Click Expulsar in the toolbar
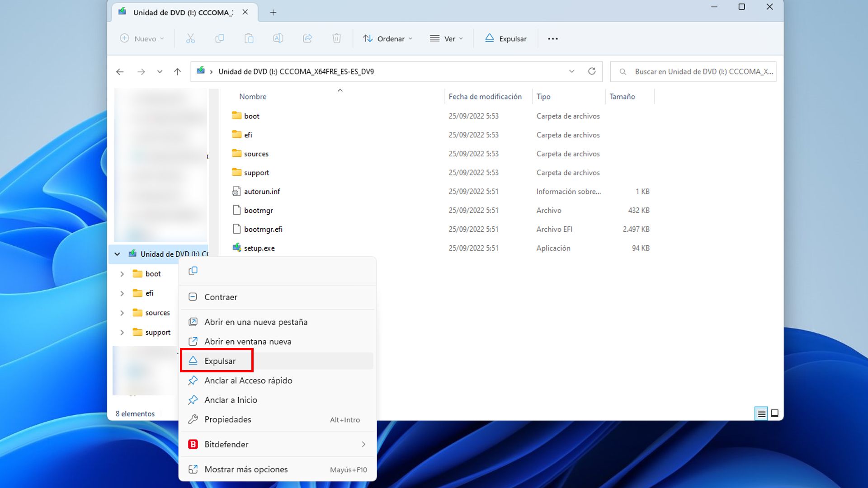 [x=505, y=38]
